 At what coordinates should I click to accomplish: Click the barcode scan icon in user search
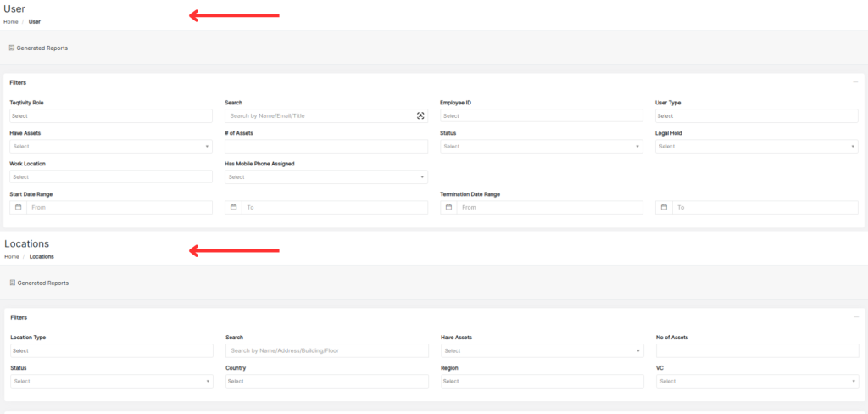click(420, 115)
